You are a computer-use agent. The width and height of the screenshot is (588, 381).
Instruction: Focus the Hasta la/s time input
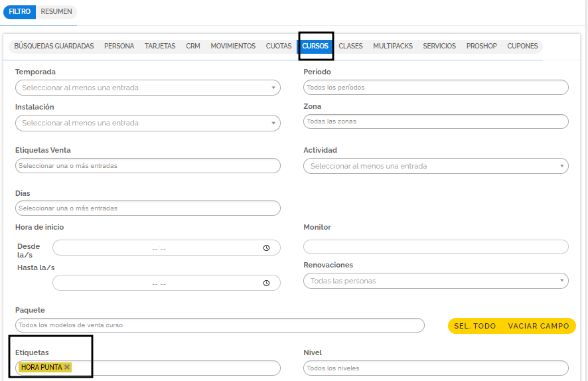pyautogui.click(x=166, y=283)
